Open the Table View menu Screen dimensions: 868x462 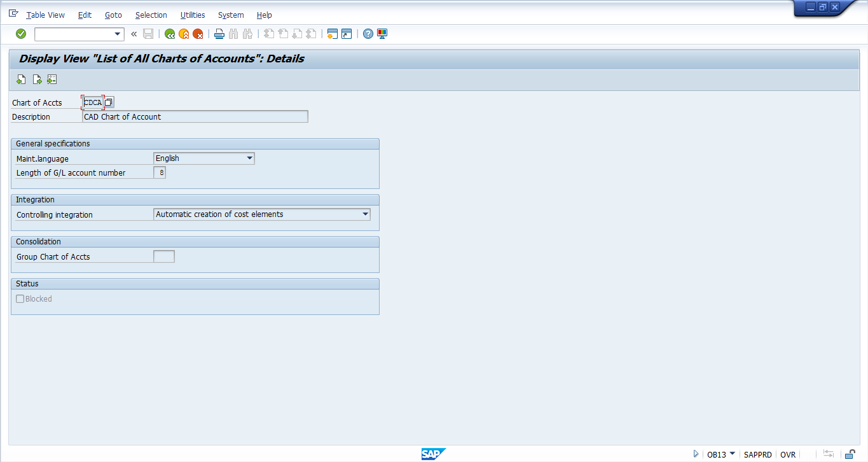45,15
